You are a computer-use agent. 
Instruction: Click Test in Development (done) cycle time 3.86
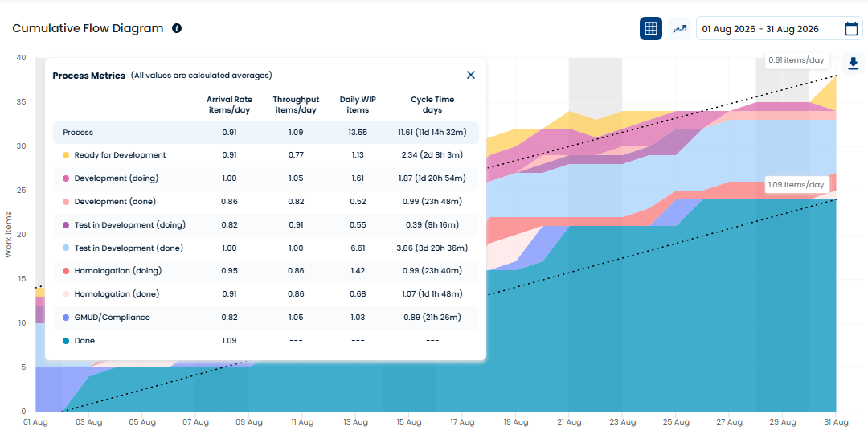tap(432, 248)
